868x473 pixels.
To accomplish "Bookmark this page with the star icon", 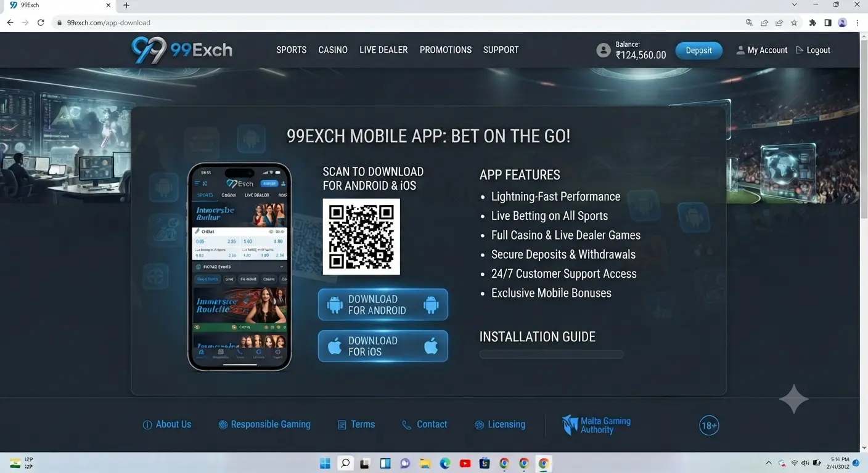I will (x=794, y=23).
